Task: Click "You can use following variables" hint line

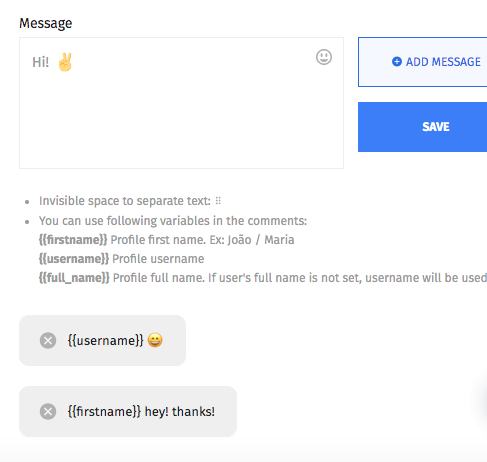Action: coord(173,221)
